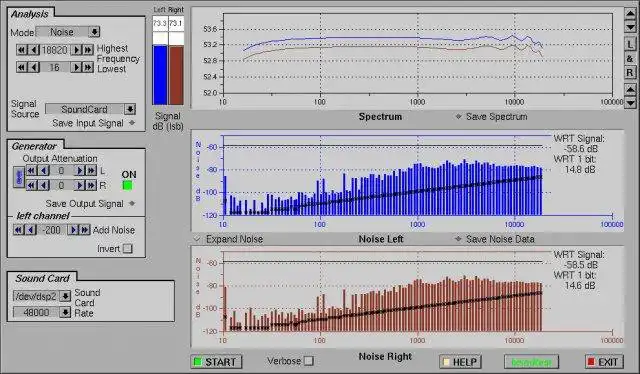The height and width of the screenshot is (374, 640).
Task: Show only the L channel in spectrum
Action: pyautogui.click(x=630, y=45)
